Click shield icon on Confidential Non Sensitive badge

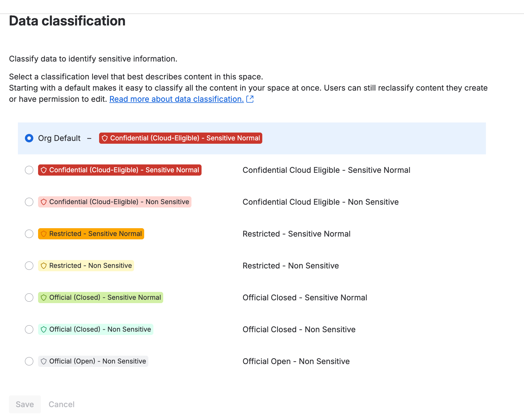(x=44, y=202)
